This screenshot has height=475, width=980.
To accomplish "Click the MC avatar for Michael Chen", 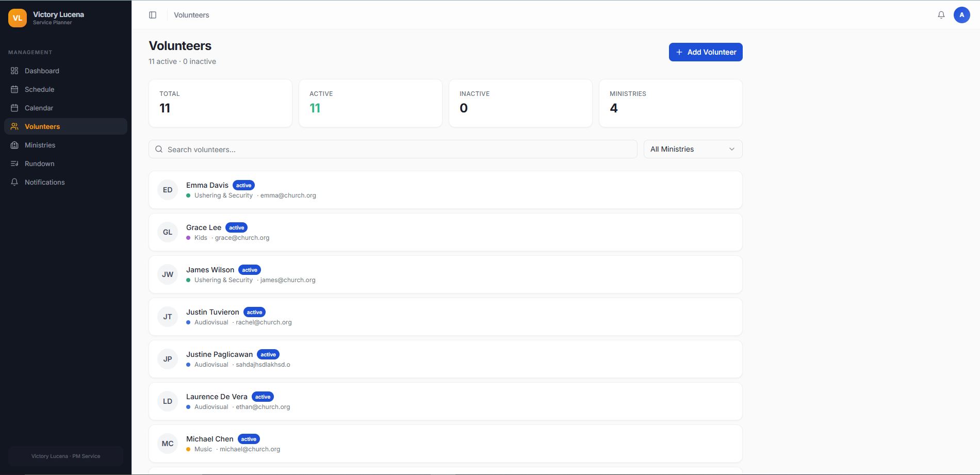I will [168, 444].
